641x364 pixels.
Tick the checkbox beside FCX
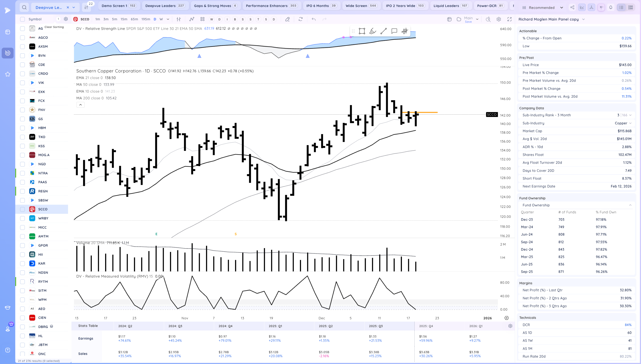click(x=23, y=101)
